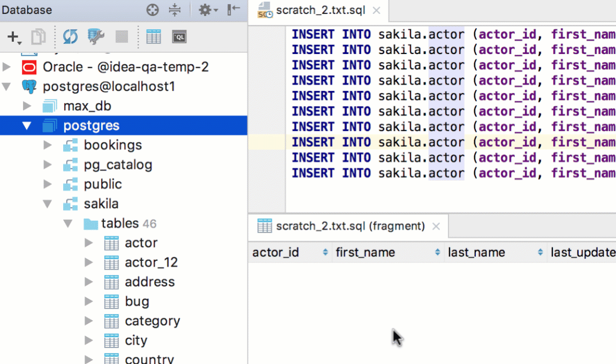Screen dimensions: 616x364
Task: Open the QL console icon
Action: click(x=179, y=37)
